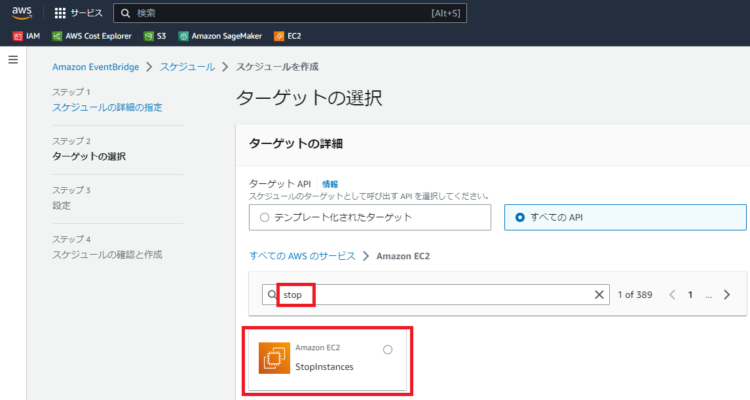Click the ターゲットの詳細 heading
This screenshot has width=750, height=400.
point(296,144)
